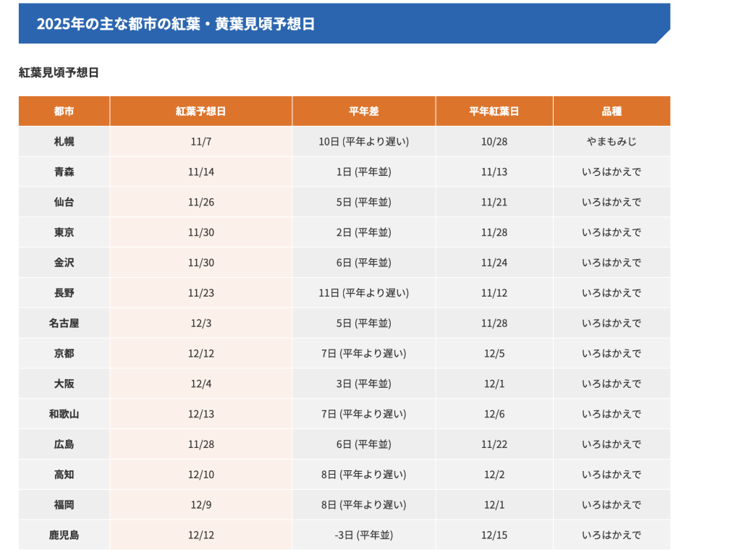Select the 高知 city cell

coord(64,475)
